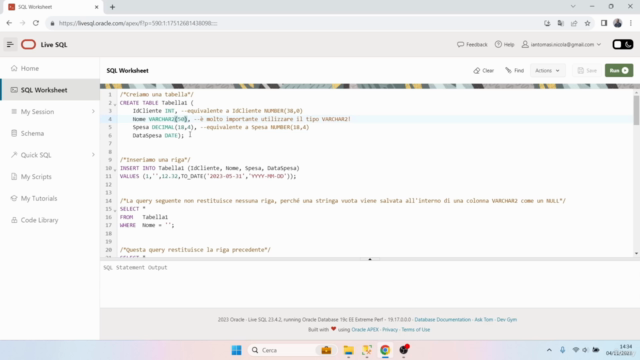Click the microphone tray icon
The height and width of the screenshot is (360, 640).
[562, 350]
